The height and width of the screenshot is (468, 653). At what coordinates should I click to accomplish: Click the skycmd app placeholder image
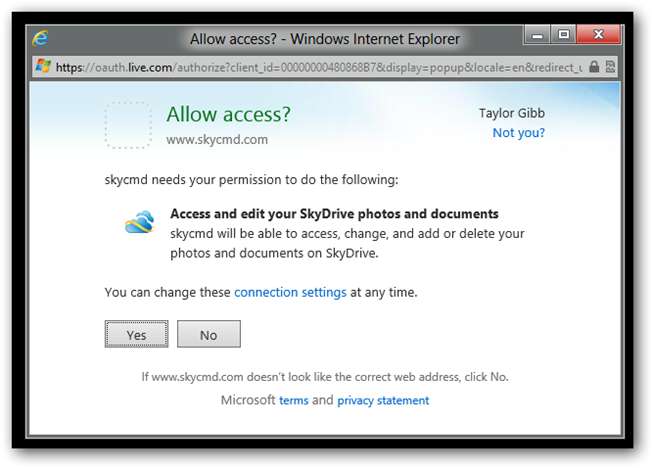(x=128, y=125)
